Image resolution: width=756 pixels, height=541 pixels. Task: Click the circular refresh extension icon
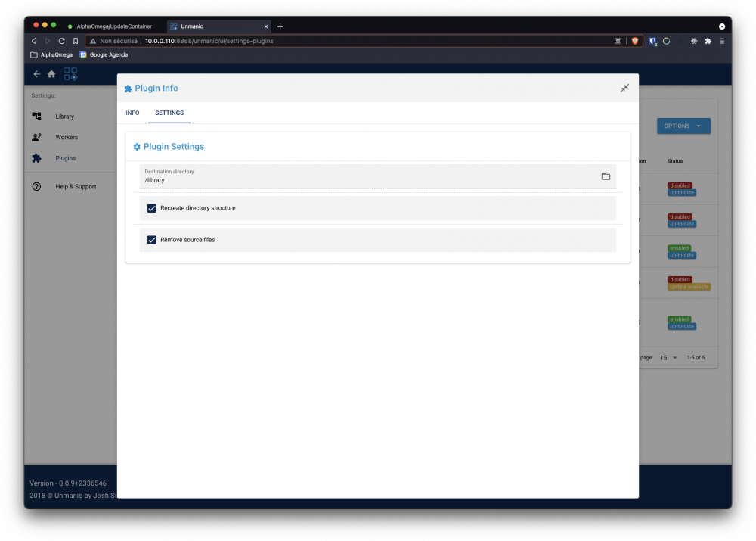(x=666, y=41)
